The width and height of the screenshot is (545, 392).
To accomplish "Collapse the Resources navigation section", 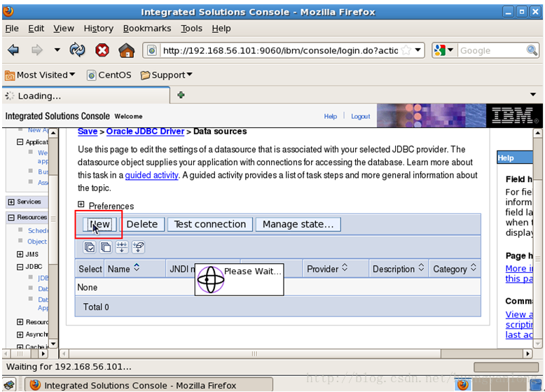I will click(x=11, y=218).
